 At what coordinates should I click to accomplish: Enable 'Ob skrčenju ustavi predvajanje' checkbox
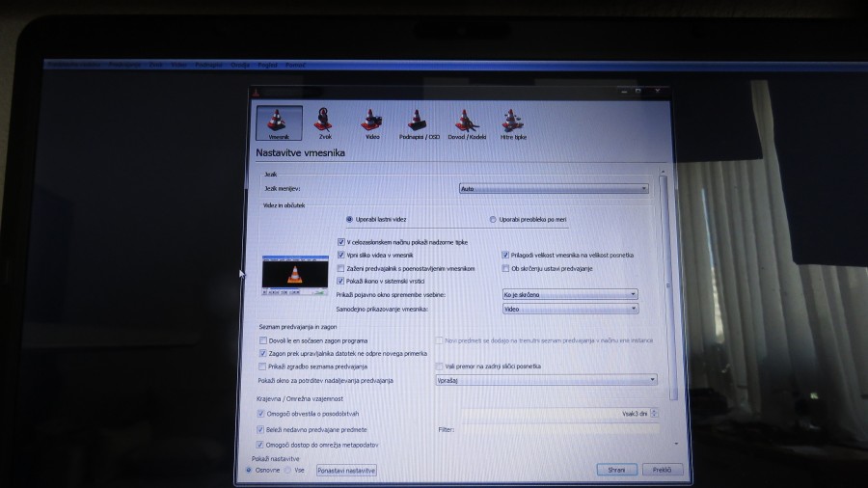point(505,267)
